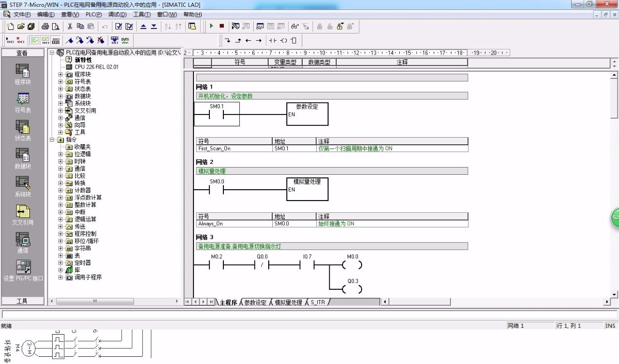Click the Download to PLC arrow icon

point(154,26)
